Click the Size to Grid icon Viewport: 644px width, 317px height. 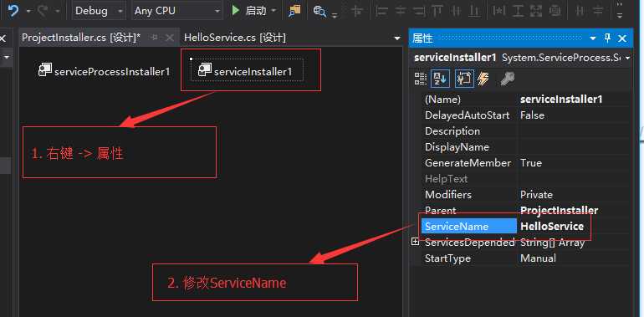pos(555,11)
